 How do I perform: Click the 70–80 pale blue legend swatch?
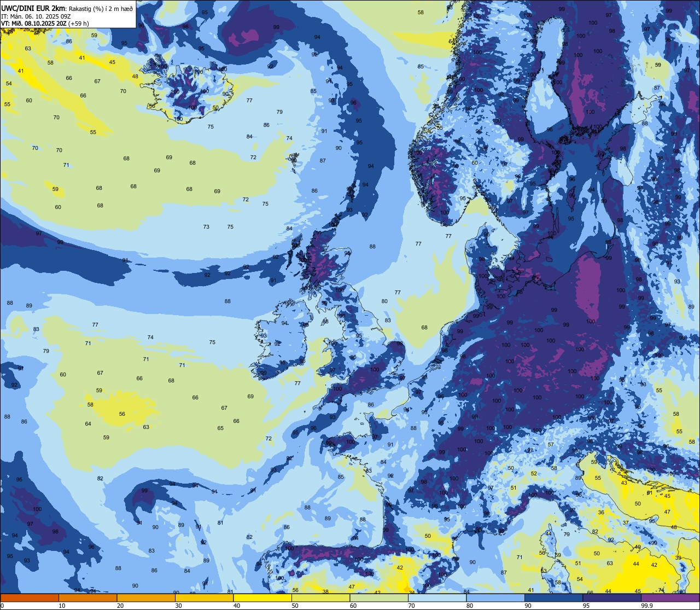437,597
